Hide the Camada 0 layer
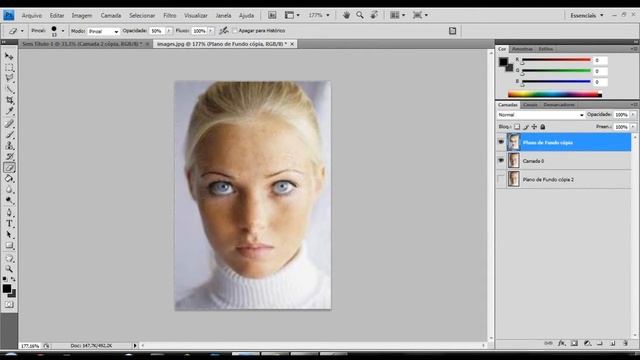Image resolution: width=640 pixels, height=360 pixels. [x=501, y=161]
